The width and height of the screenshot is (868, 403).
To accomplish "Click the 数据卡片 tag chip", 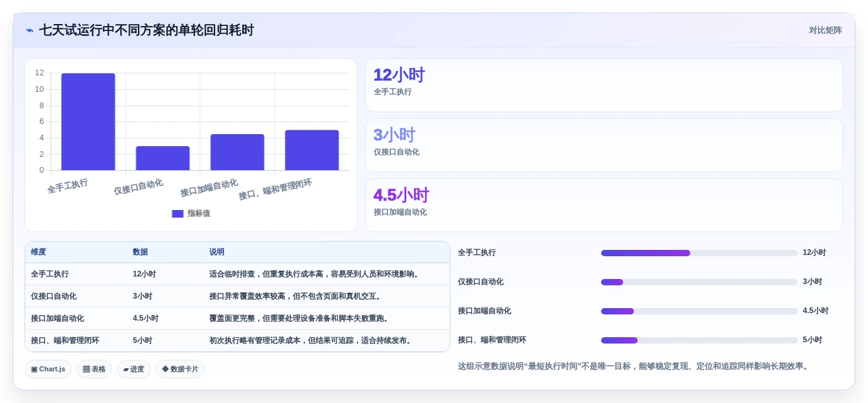I will point(180,369).
